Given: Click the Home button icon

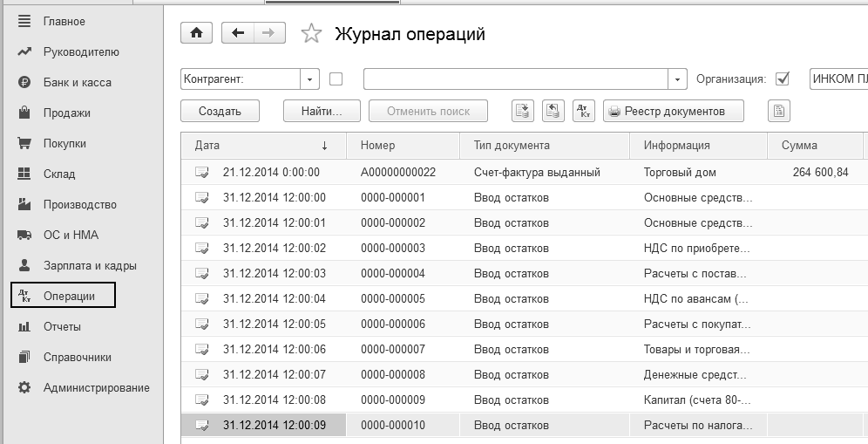Looking at the screenshot, I should click(x=196, y=33).
